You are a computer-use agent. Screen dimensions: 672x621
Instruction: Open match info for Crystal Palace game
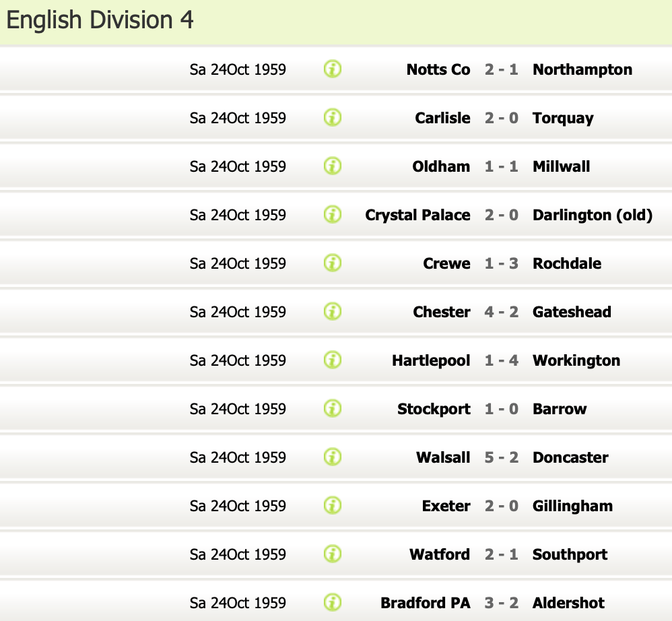333,215
